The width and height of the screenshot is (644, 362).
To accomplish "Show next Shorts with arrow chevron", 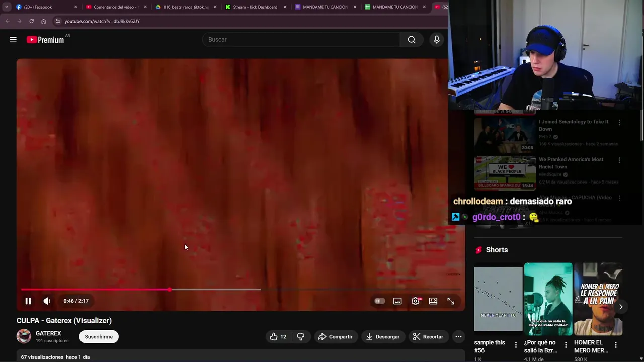I will (x=621, y=307).
